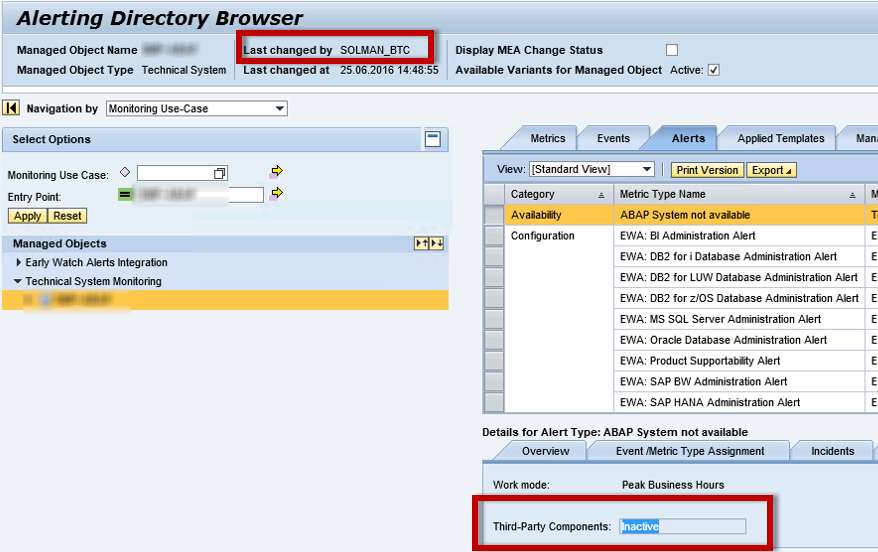Click 'EWA: DB2 for LUW Database Administration Alert'
878x552 pixels.
[739, 277]
